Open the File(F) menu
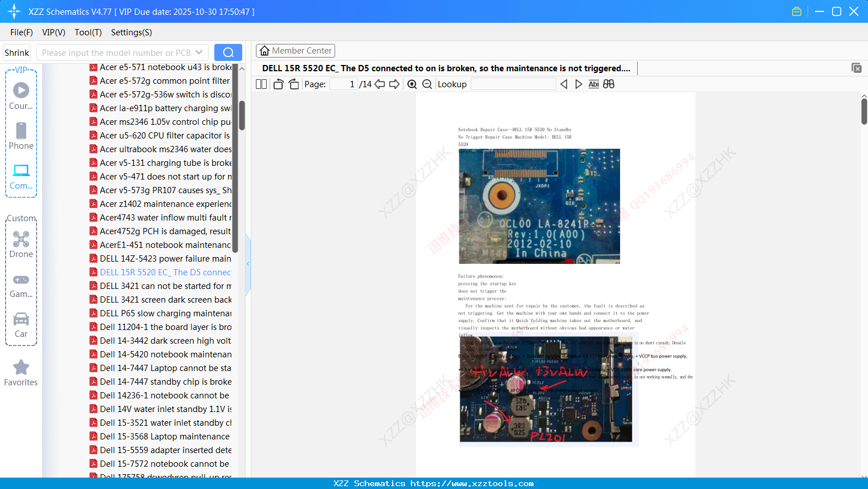 point(22,32)
